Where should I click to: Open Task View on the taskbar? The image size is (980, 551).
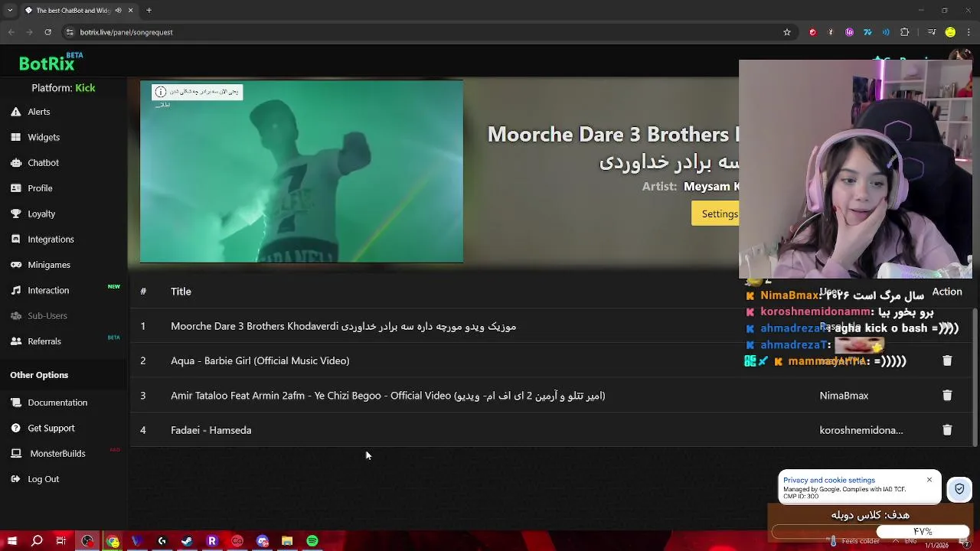click(x=61, y=541)
